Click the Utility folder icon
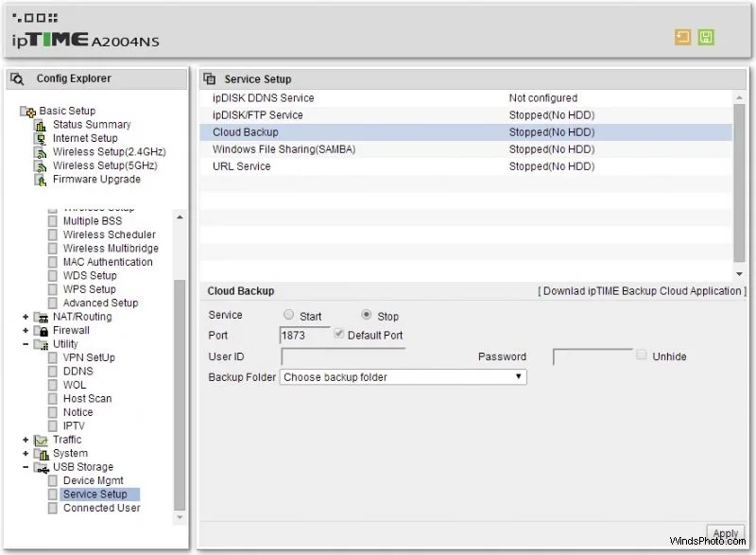Screen dimensions: 756x555 [42, 344]
